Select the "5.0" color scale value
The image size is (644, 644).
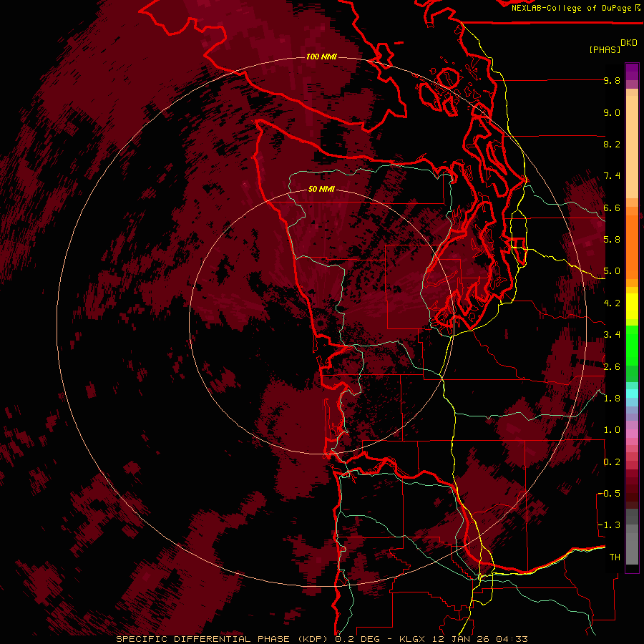click(612, 271)
